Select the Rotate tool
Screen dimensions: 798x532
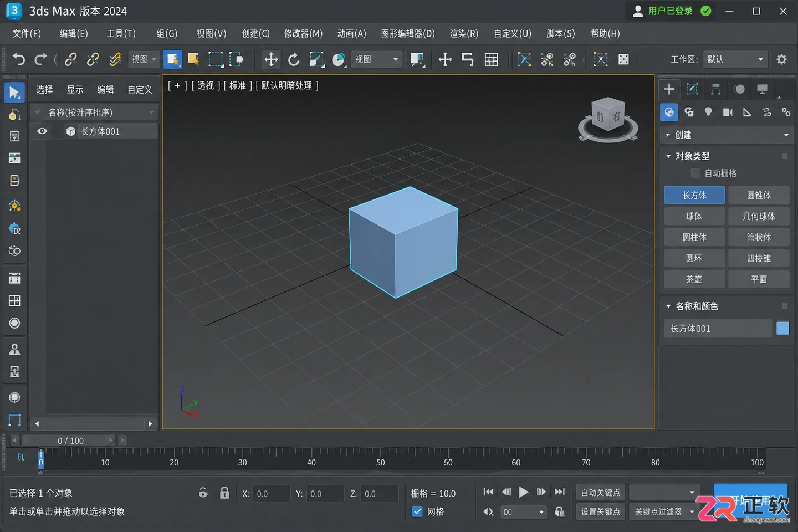pyautogui.click(x=294, y=59)
